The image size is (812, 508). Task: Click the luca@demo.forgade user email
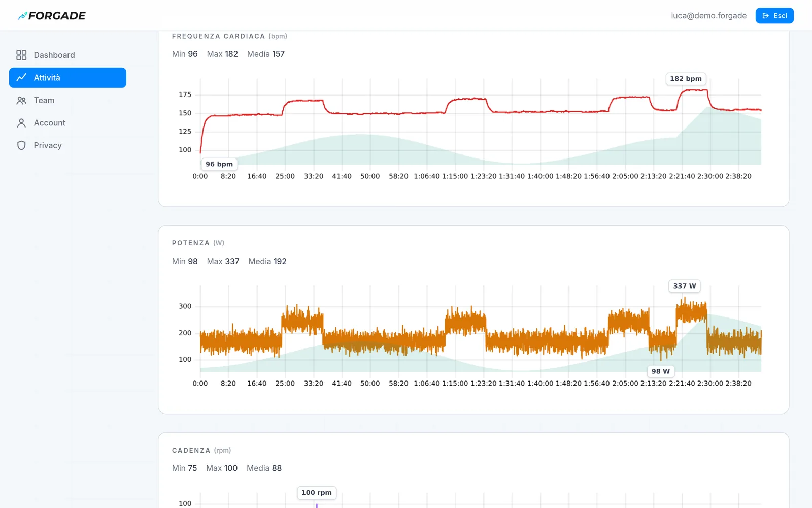[708, 16]
